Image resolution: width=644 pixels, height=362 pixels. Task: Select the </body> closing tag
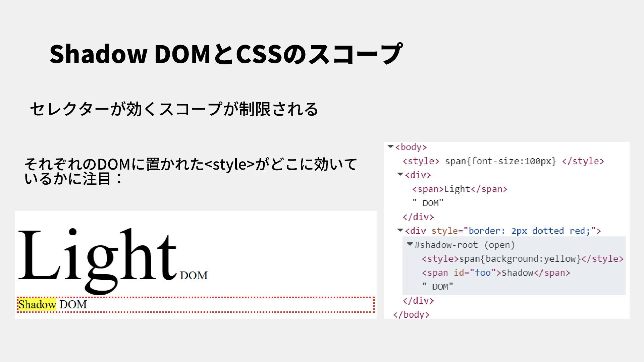tap(411, 314)
